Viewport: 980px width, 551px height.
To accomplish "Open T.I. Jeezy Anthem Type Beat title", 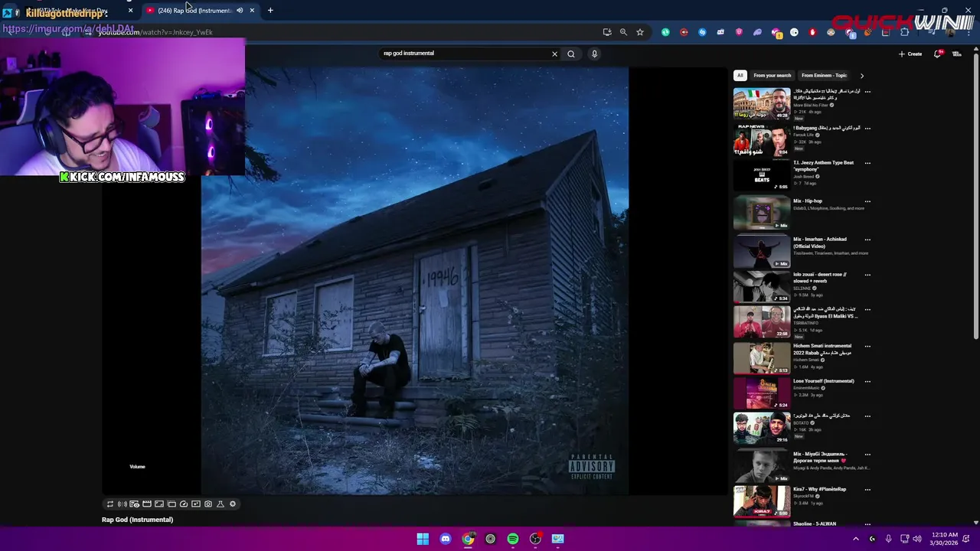I will 823,166.
